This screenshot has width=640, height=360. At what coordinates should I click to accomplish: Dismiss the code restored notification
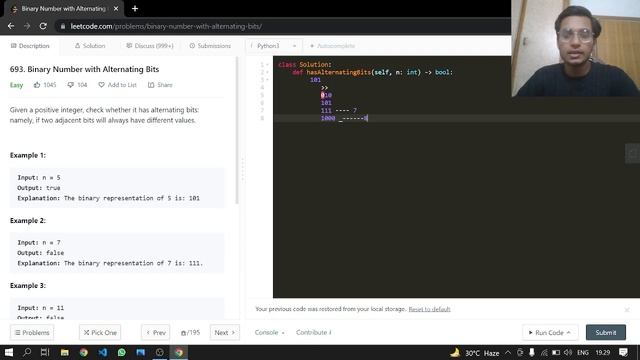pyautogui.click(x=627, y=310)
